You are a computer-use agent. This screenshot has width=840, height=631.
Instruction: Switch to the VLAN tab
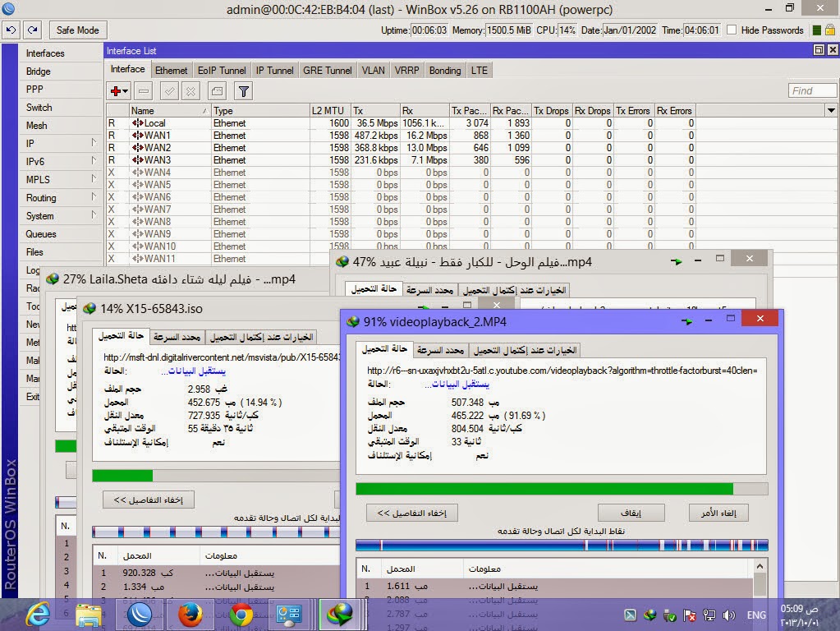(x=374, y=70)
